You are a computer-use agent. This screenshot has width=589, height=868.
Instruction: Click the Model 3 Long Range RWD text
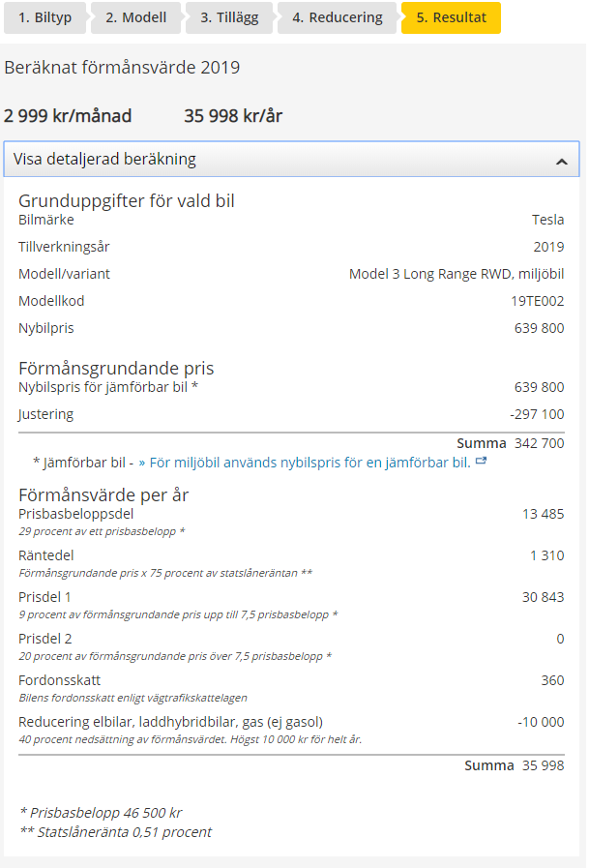click(x=456, y=274)
